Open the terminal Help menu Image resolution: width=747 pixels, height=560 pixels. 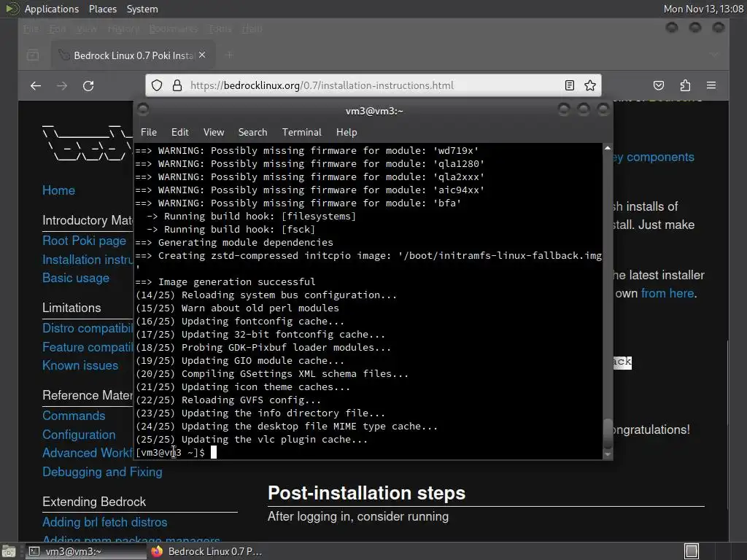click(x=347, y=133)
